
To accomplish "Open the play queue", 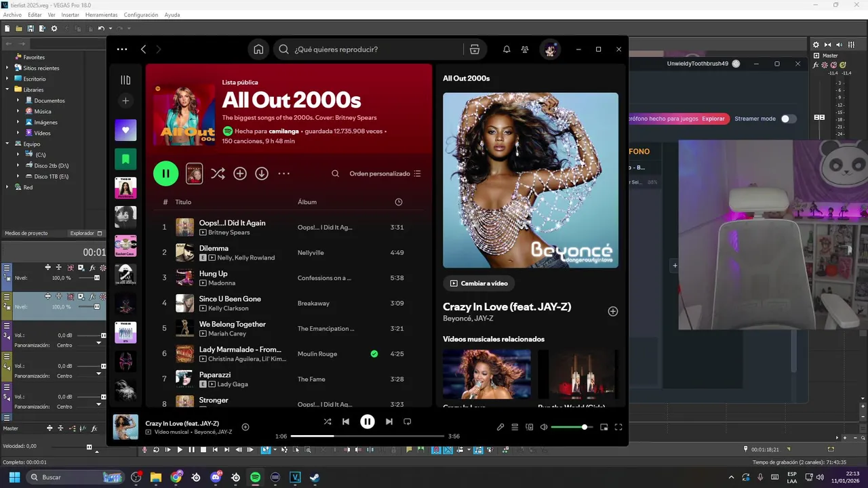I will [x=515, y=427].
